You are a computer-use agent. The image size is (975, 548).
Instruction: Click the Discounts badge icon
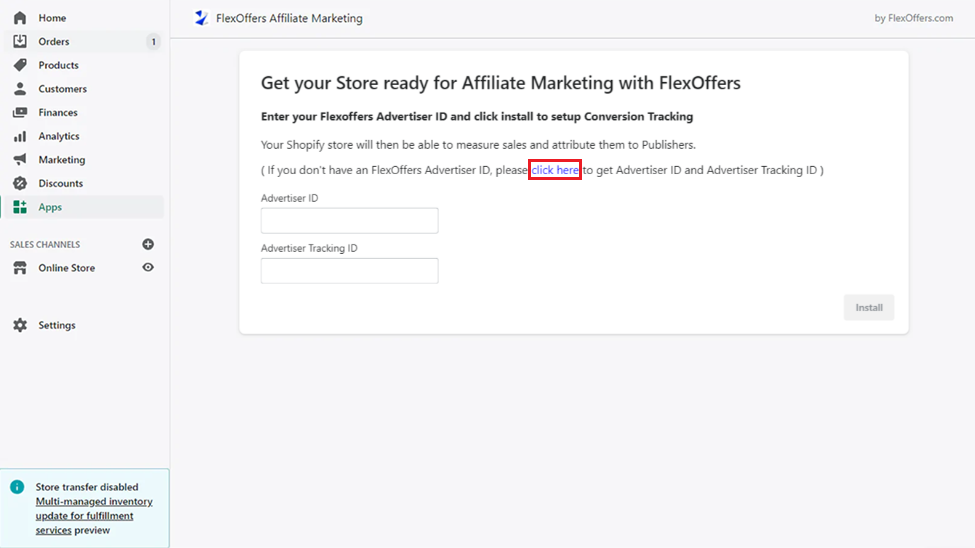tap(20, 184)
